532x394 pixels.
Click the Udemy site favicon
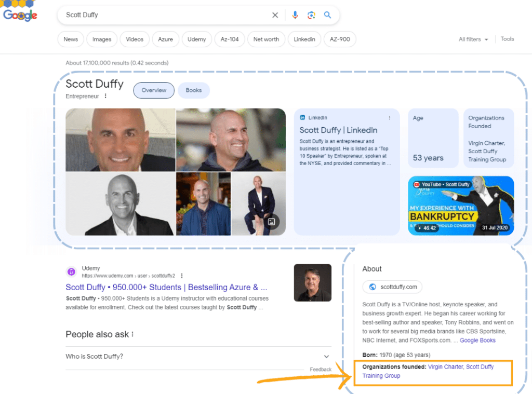pos(71,271)
